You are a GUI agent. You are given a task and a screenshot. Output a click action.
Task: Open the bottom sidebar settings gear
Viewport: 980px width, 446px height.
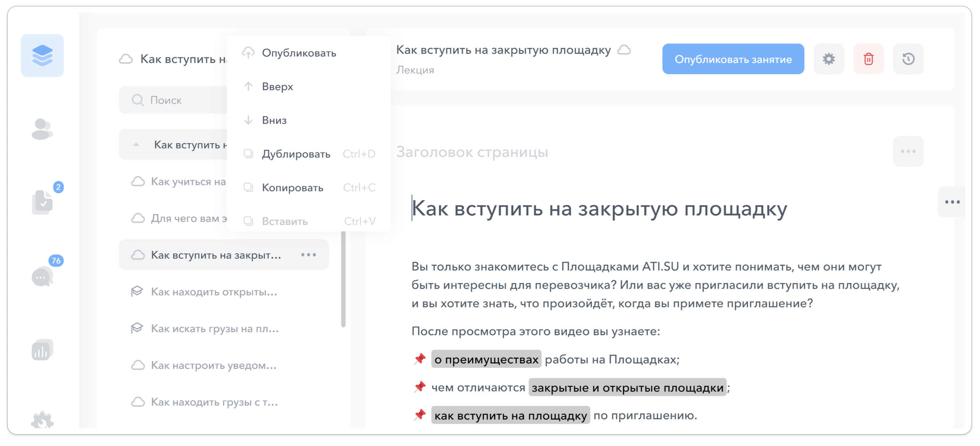click(42, 420)
